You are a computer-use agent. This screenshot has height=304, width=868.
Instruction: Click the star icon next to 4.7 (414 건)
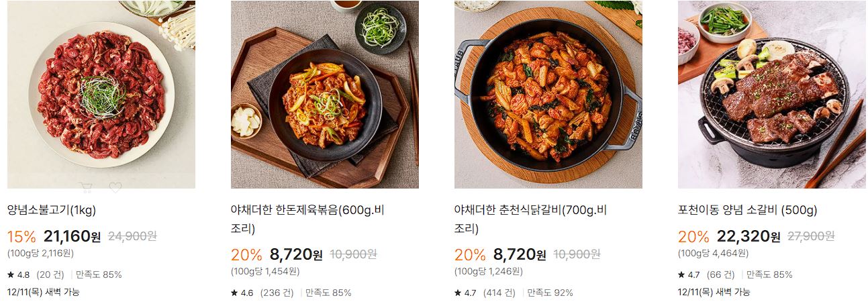(458, 293)
